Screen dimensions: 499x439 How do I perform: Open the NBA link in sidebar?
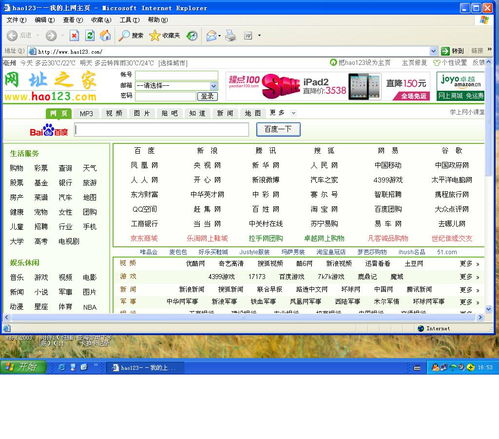[90, 307]
